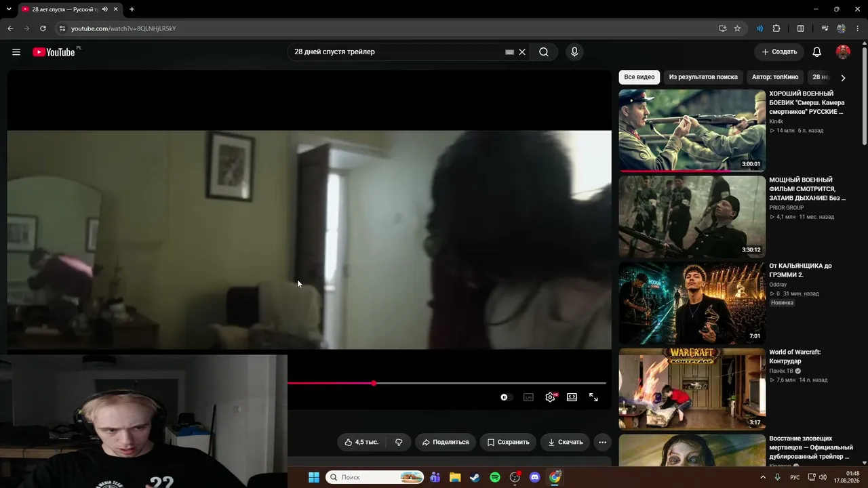Screen dimensions: 868x488
Task: Click the taskbar Поиск search box
Action: click(x=375, y=477)
